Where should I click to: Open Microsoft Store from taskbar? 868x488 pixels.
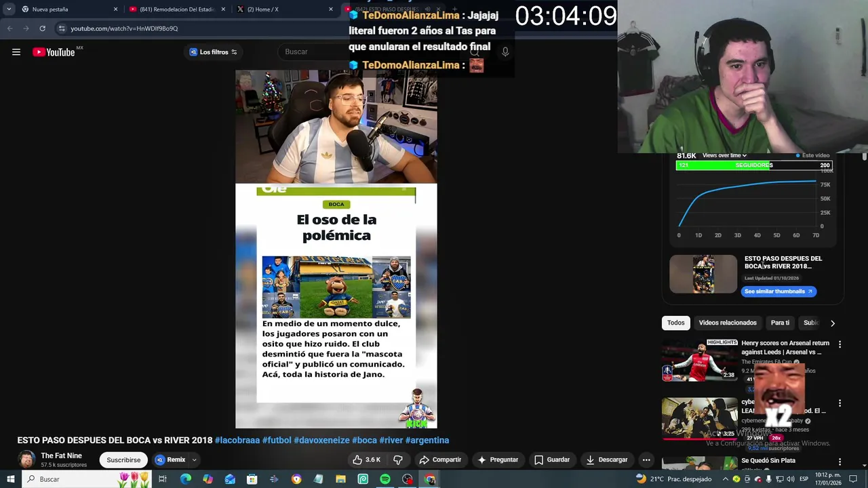(x=252, y=479)
